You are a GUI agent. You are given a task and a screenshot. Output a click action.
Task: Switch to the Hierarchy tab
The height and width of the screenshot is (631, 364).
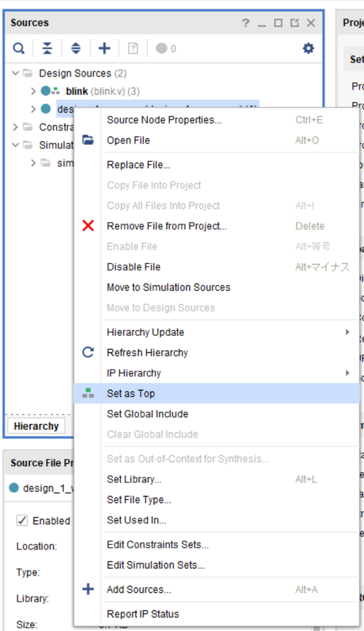36,426
